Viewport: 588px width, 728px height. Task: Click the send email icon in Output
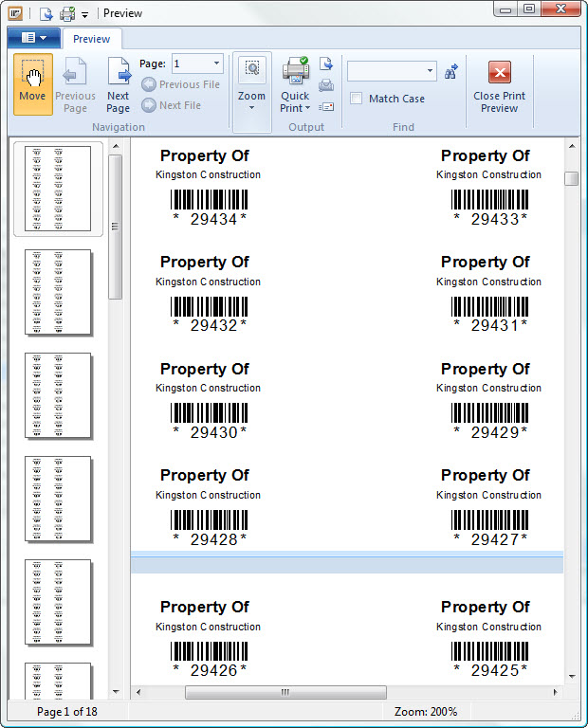pos(326,107)
